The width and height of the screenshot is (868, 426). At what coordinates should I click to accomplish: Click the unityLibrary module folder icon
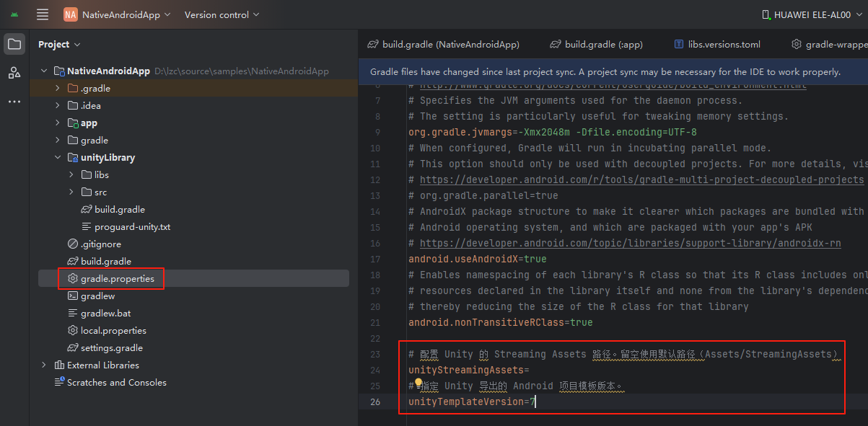click(73, 158)
